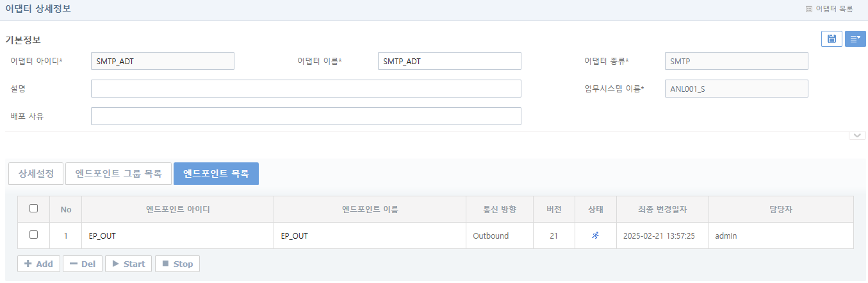This screenshot has height=283, width=868.
Task: Collapse the 기본정보 section with the chevron
Action: click(856, 135)
